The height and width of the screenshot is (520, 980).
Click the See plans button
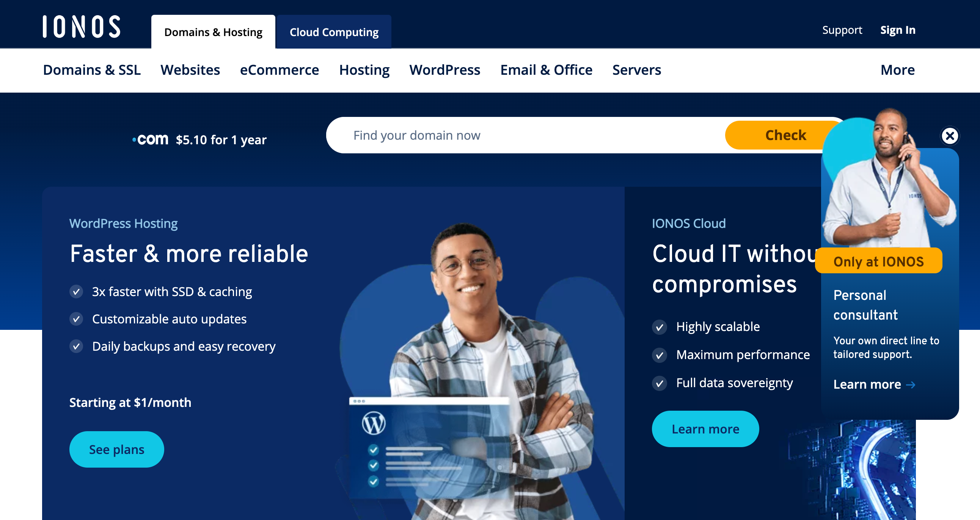coord(116,449)
